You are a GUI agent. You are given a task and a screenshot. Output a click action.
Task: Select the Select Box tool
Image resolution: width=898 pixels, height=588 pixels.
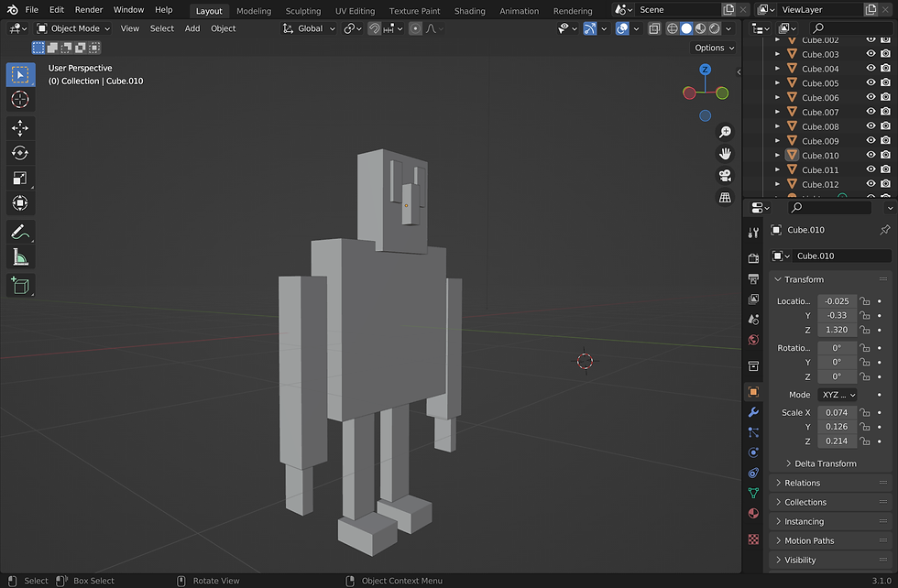pos(20,74)
